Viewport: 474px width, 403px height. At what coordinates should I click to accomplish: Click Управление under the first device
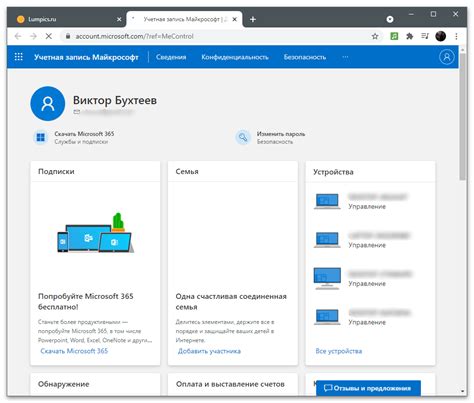click(367, 206)
